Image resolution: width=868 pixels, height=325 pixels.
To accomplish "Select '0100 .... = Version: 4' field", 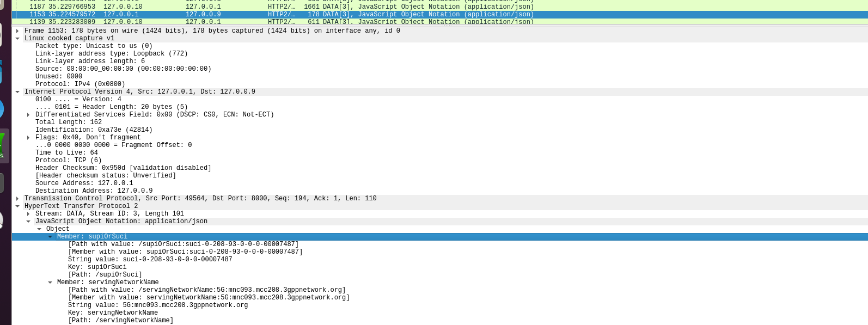I will [x=78, y=100].
